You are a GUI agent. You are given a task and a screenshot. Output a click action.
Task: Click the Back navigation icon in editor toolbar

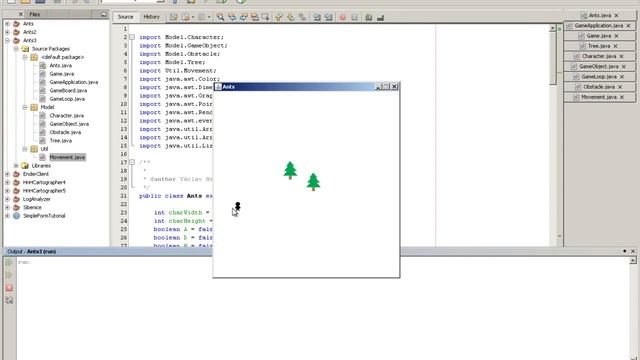[x=186, y=17]
